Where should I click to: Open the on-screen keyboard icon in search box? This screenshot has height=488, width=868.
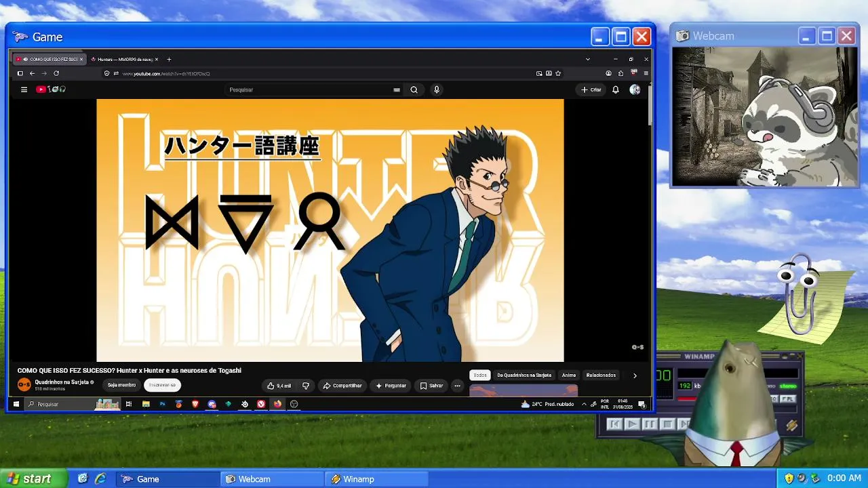pyautogui.click(x=397, y=89)
